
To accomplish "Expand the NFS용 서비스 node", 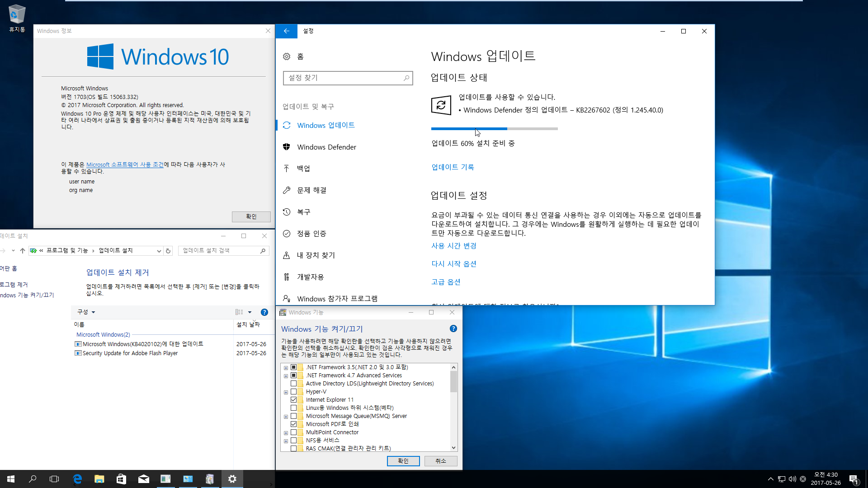I will pyautogui.click(x=286, y=441).
